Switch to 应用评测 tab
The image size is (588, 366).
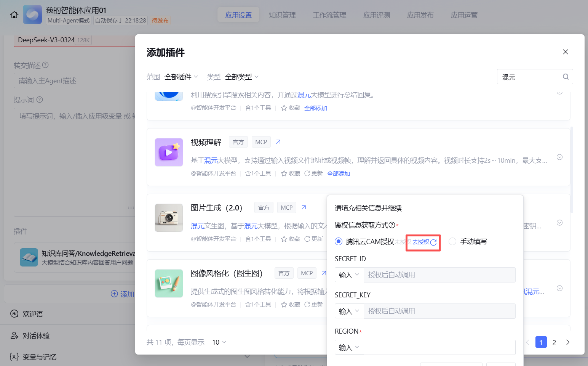click(377, 15)
